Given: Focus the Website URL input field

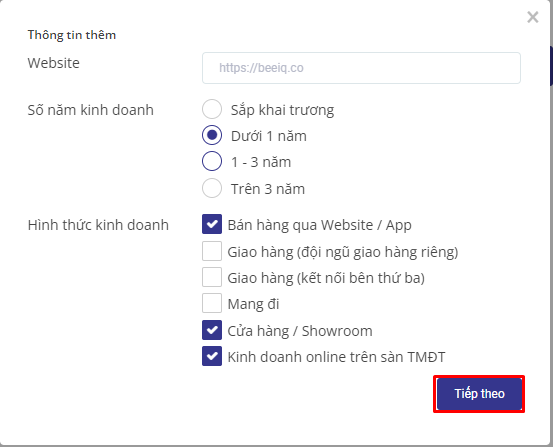Looking at the screenshot, I should click(x=361, y=68).
